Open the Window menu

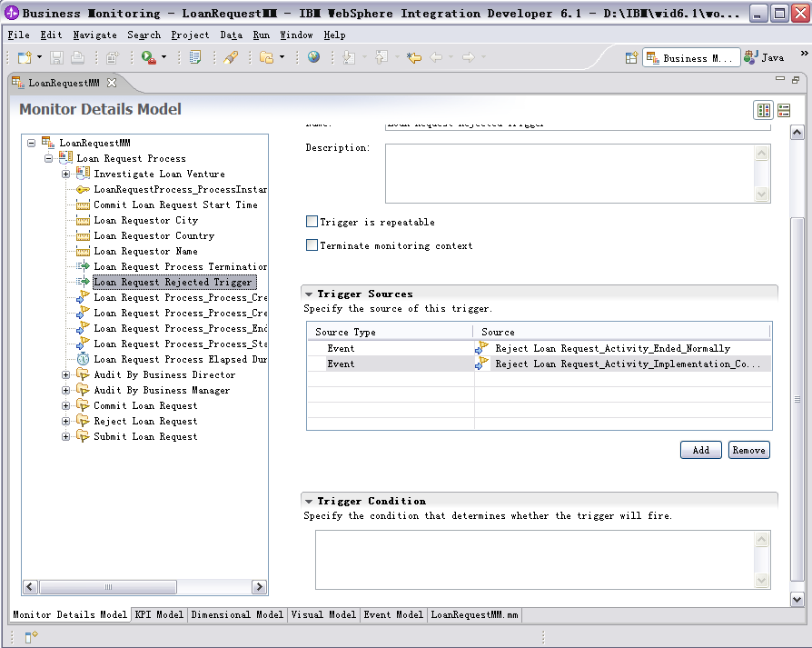(x=296, y=35)
